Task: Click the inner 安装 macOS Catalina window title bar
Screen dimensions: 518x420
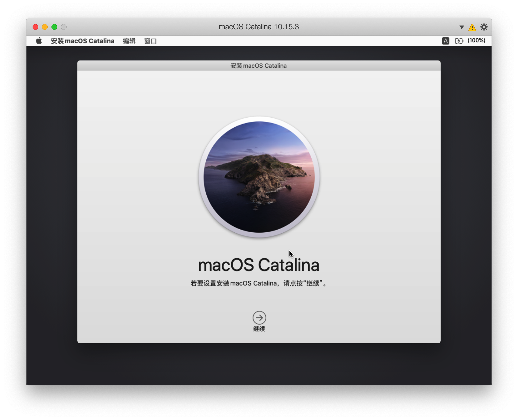Action: (259, 66)
